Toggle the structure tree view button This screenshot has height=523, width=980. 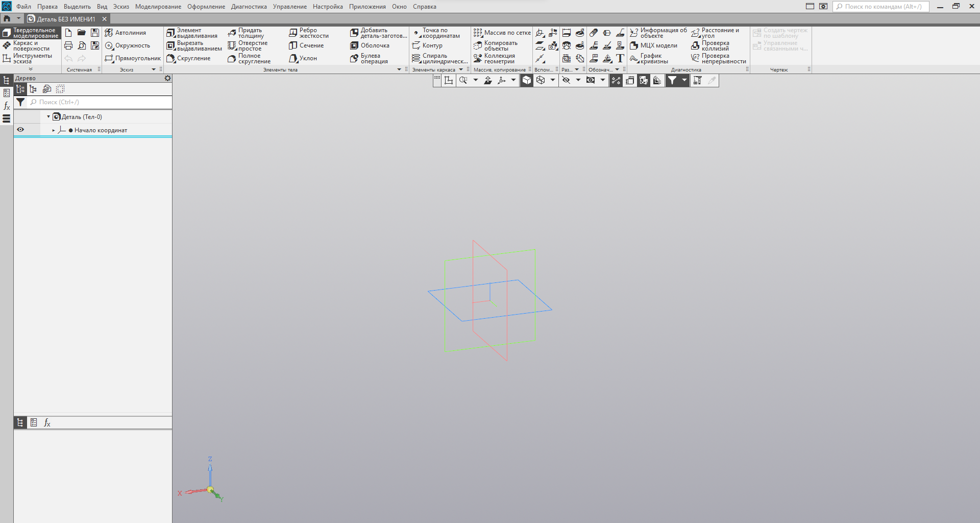[33, 89]
